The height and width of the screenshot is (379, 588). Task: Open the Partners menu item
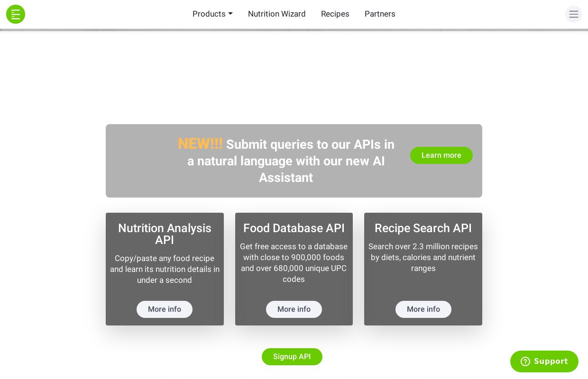click(x=380, y=14)
